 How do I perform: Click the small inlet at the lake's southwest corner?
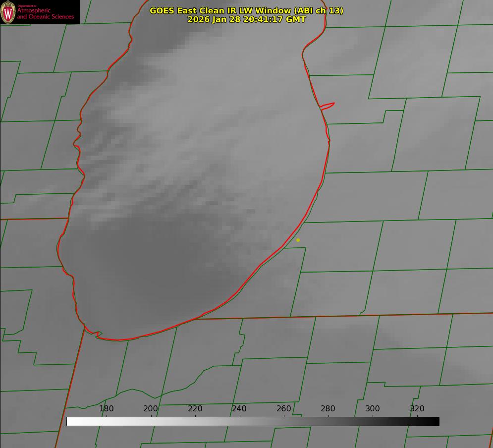click(97, 335)
